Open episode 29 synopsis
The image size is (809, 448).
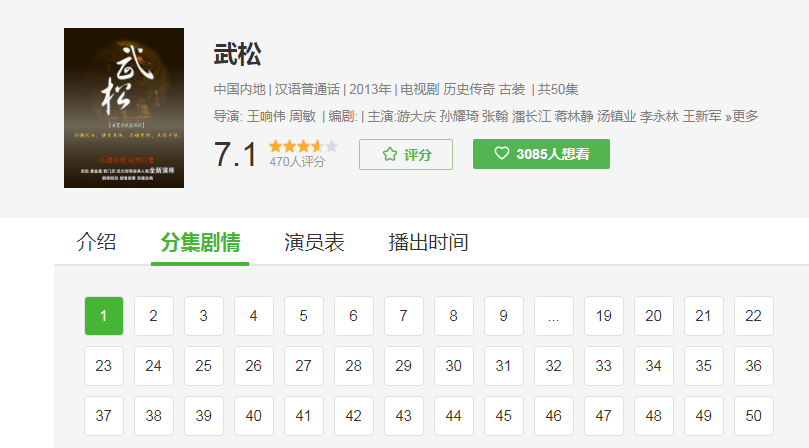pyautogui.click(x=404, y=366)
